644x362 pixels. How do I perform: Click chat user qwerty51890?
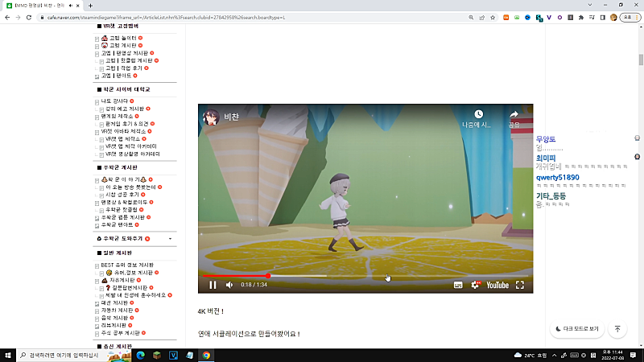point(557,177)
